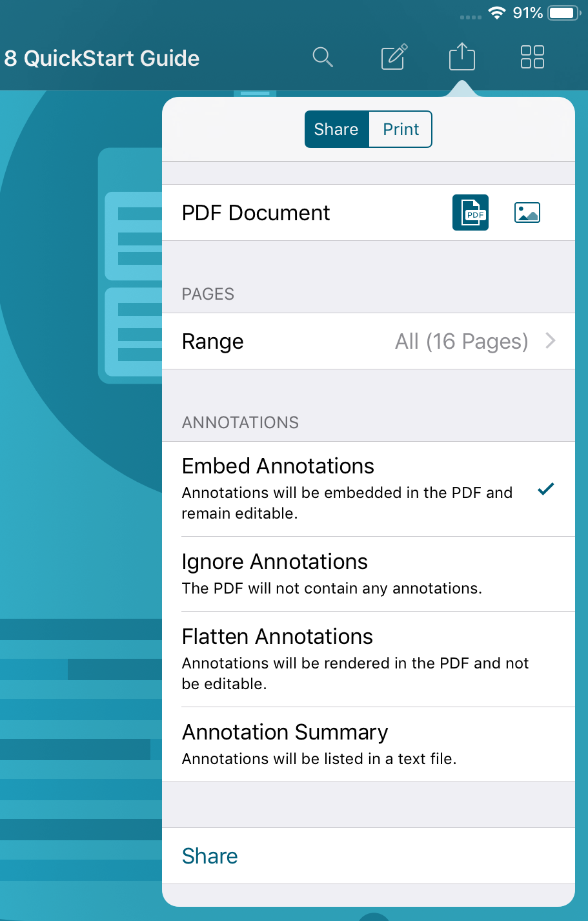The width and height of the screenshot is (588, 921).
Task: Choose the image export format icon
Action: point(527,212)
